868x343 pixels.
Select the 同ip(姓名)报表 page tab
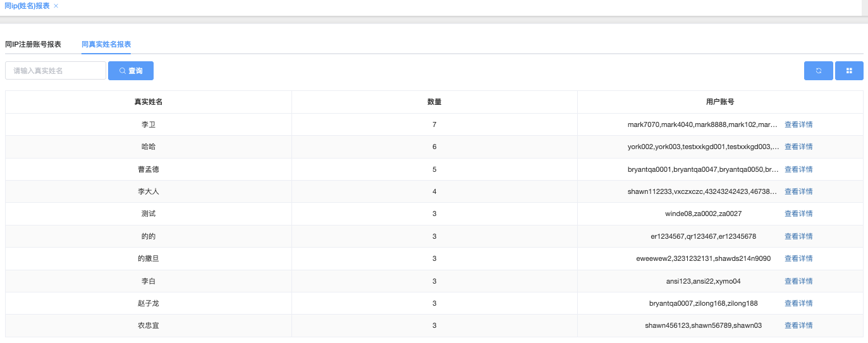(27, 6)
